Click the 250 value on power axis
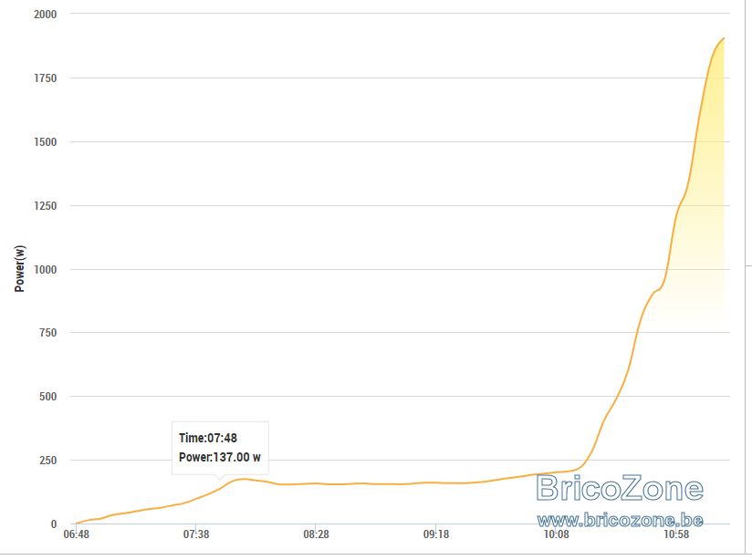 tap(48, 461)
